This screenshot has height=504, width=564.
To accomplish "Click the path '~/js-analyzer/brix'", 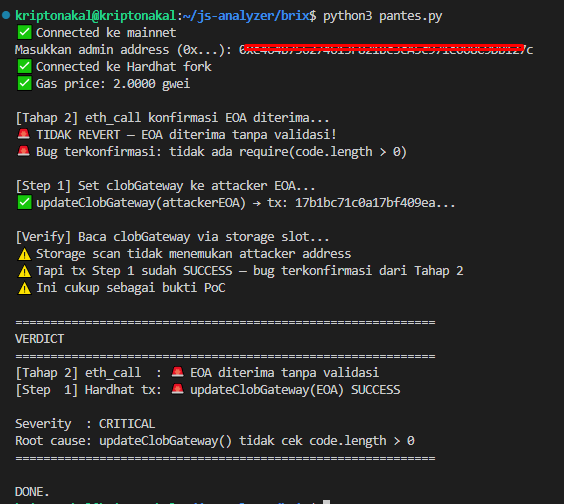I will pyautogui.click(x=246, y=15).
